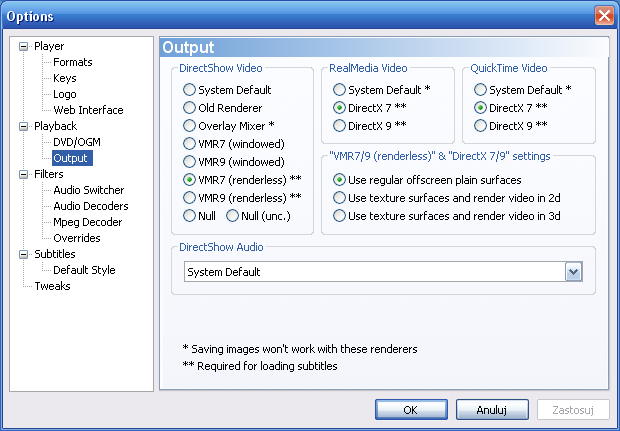Open the Keys options page
This screenshot has width=620, height=431.
[x=65, y=78]
